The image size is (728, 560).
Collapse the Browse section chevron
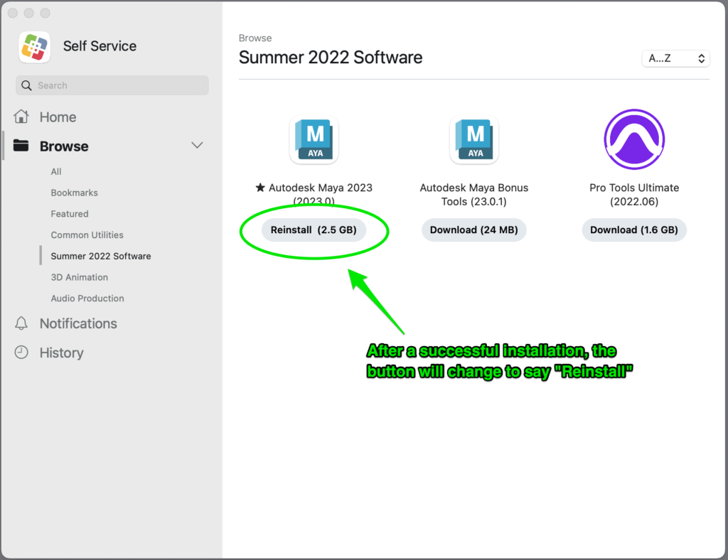point(198,145)
